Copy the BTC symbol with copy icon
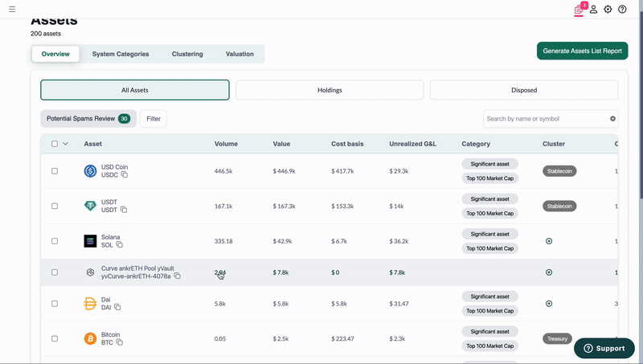643x364 pixels. tap(119, 342)
